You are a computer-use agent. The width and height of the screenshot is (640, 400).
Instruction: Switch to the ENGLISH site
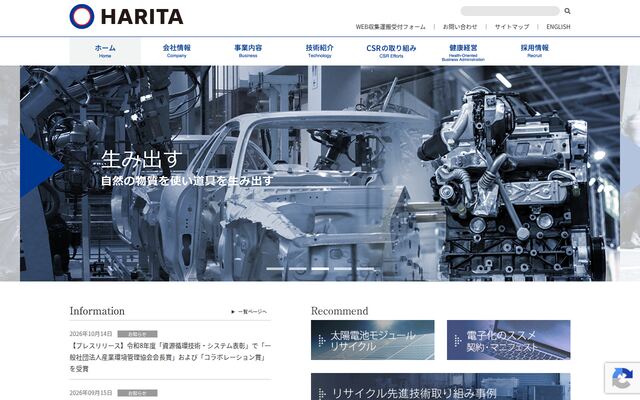(x=558, y=27)
